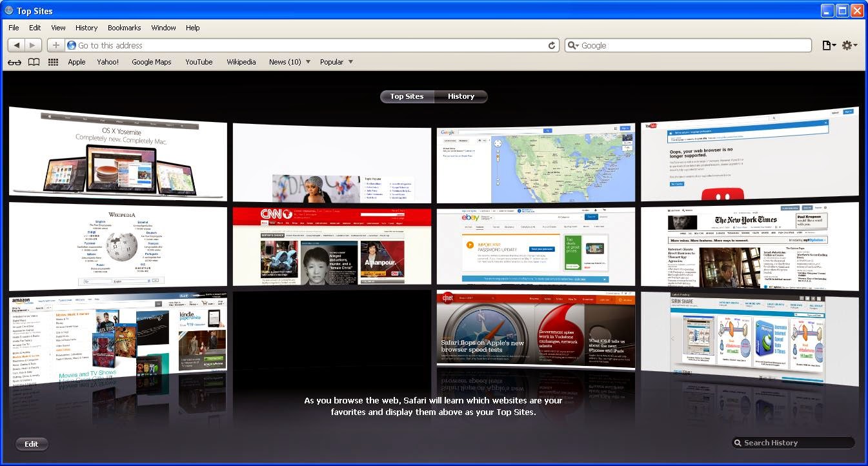This screenshot has width=868, height=466.
Task: Click the Safari window title icon
Action: [9, 10]
